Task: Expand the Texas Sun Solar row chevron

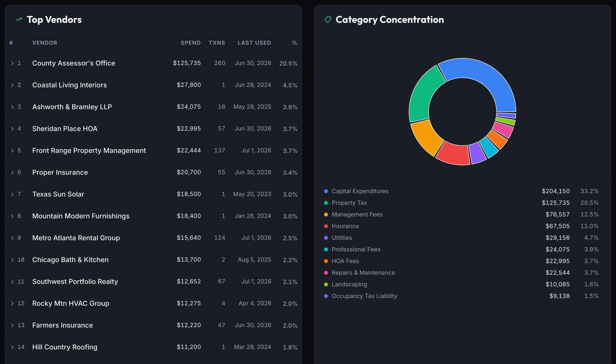Action: (x=12, y=194)
